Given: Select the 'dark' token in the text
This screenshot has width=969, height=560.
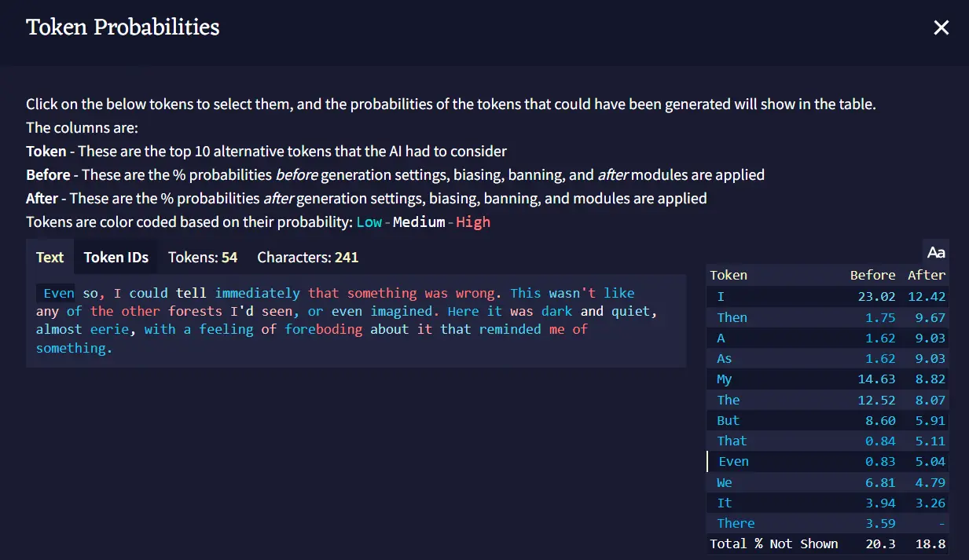Looking at the screenshot, I should 556,311.
